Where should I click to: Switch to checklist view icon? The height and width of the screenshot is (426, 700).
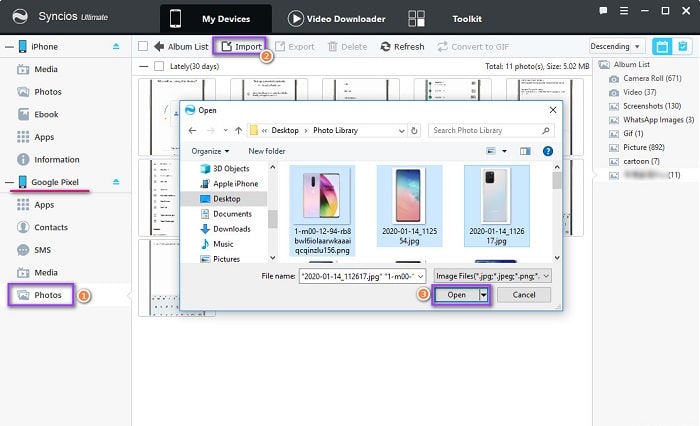(683, 46)
